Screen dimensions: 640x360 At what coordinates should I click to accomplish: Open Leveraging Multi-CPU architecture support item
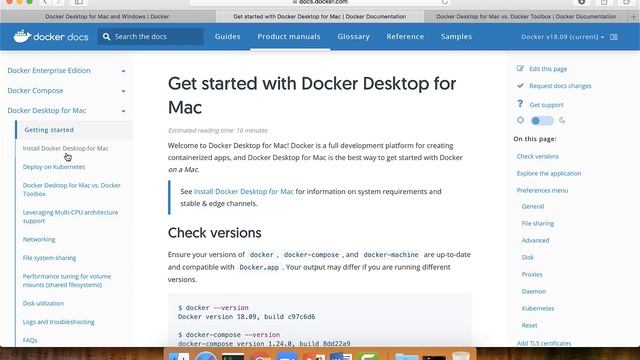tap(70, 216)
